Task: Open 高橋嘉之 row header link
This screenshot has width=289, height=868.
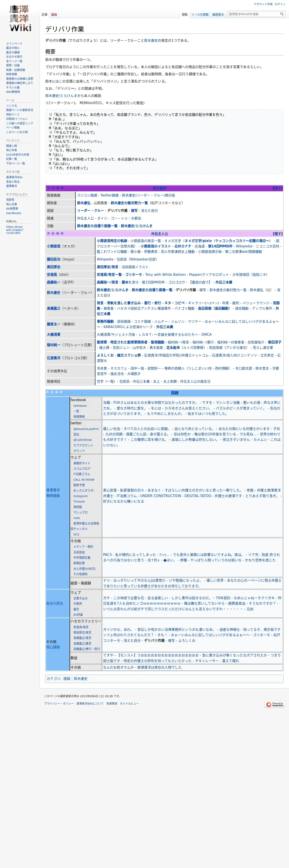Action: pos(54,308)
